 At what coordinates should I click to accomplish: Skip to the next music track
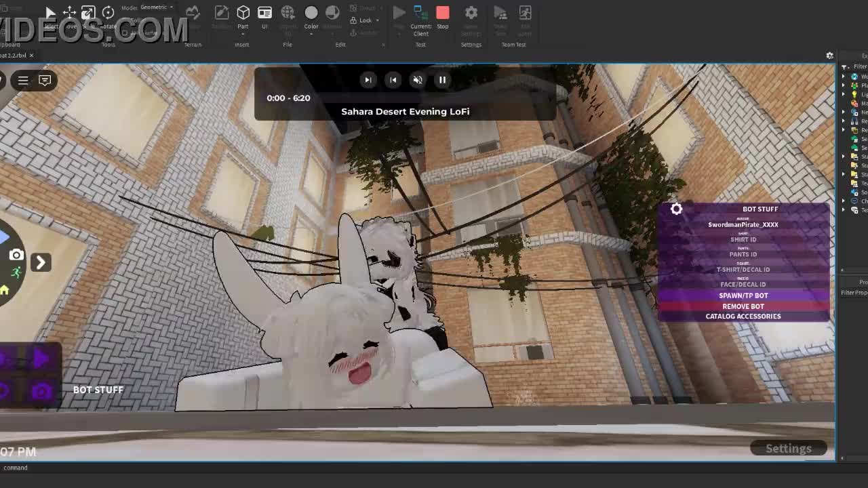pyautogui.click(x=368, y=80)
